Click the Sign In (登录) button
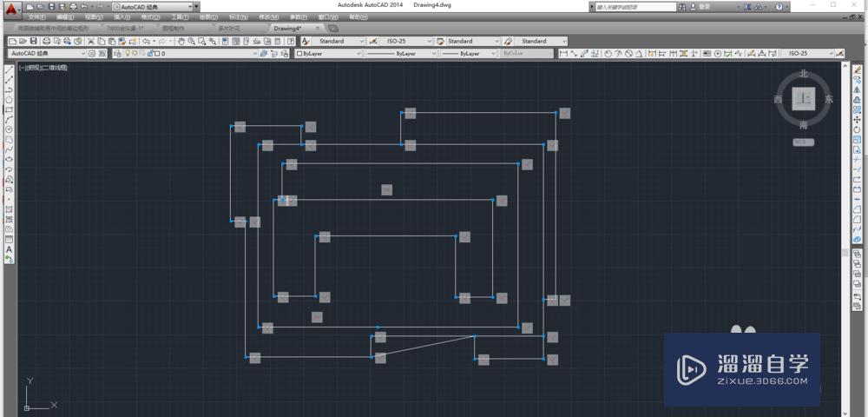Viewport: 868px width, 417px height. click(700, 7)
